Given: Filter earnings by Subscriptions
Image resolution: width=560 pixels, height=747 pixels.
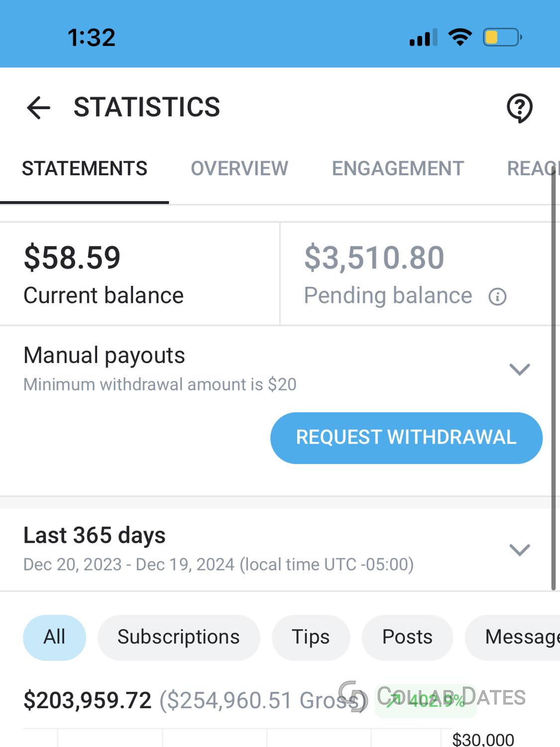Looking at the screenshot, I should click(179, 637).
